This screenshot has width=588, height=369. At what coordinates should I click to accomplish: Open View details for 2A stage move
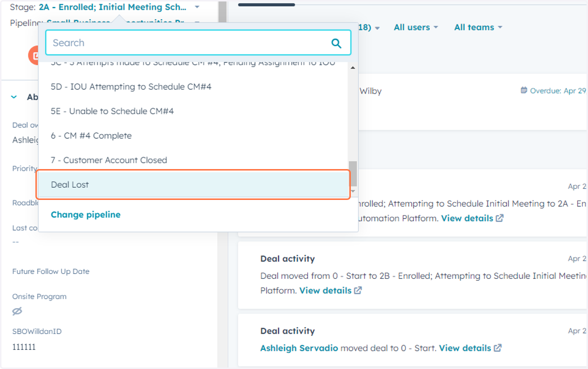467,218
